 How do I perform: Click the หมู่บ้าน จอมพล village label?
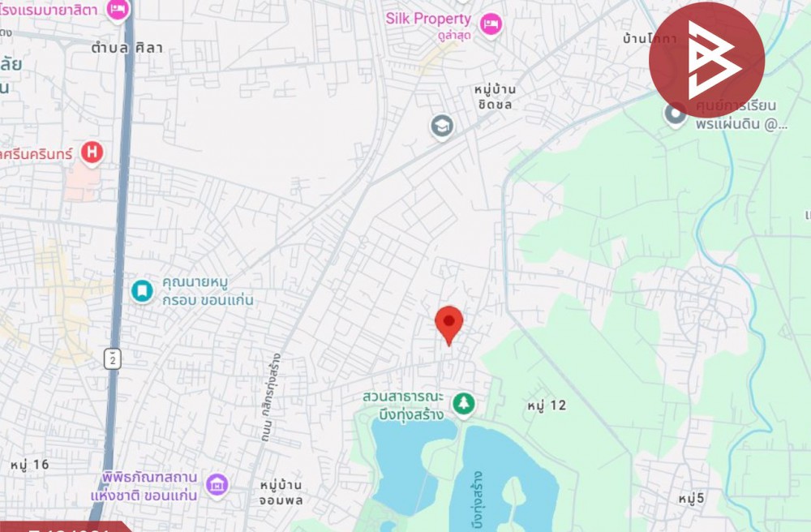281,492
